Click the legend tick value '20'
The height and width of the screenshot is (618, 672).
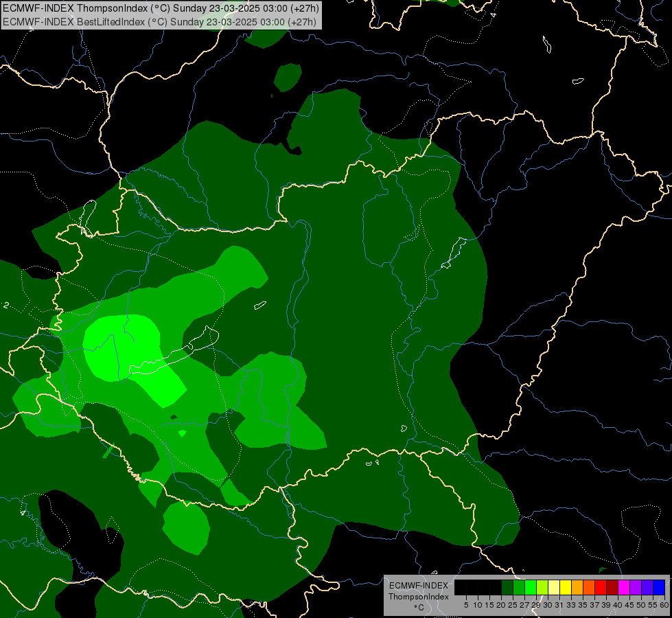click(501, 605)
